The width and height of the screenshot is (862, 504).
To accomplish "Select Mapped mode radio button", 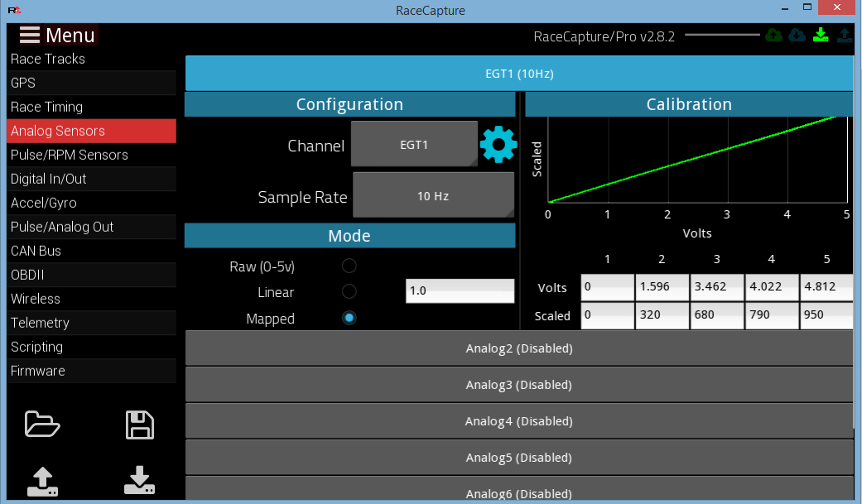I will [x=349, y=318].
